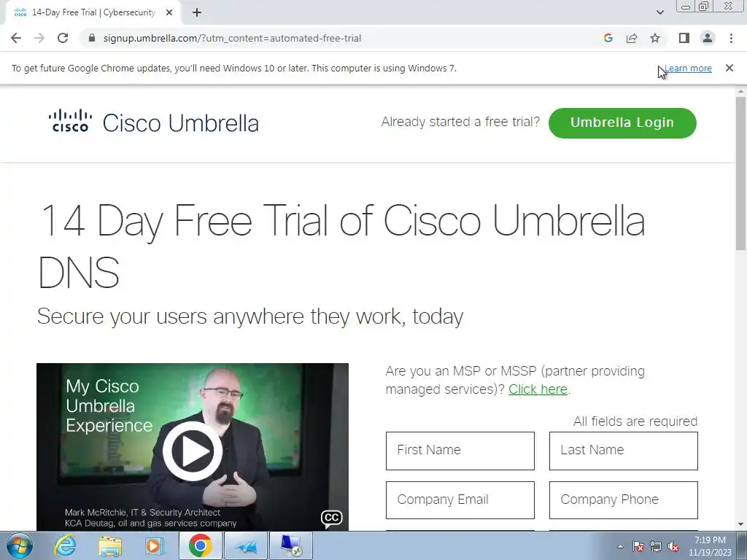This screenshot has width=747, height=560.
Task: Bookmark this page with the star icon
Action: pos(655,38)
